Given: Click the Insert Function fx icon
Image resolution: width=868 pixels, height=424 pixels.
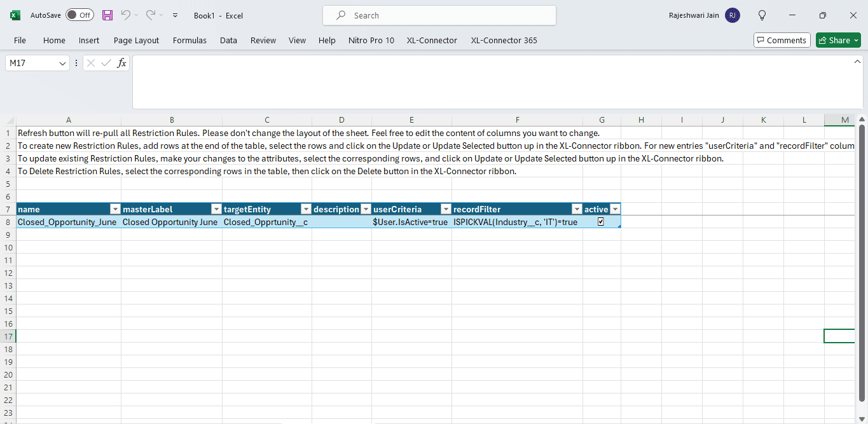Looking at the screenshot, I should click(x=121, y=63).
